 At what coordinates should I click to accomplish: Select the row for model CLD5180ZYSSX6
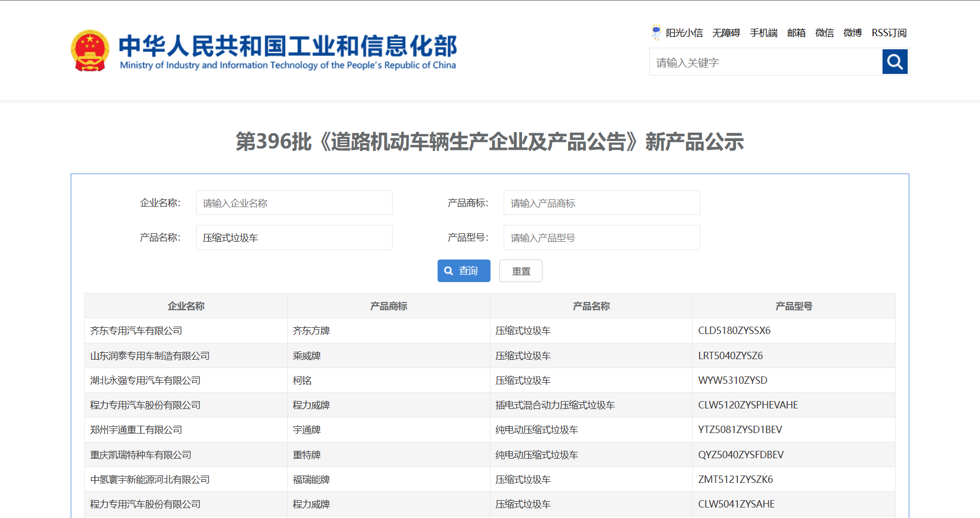pos(734,331)
